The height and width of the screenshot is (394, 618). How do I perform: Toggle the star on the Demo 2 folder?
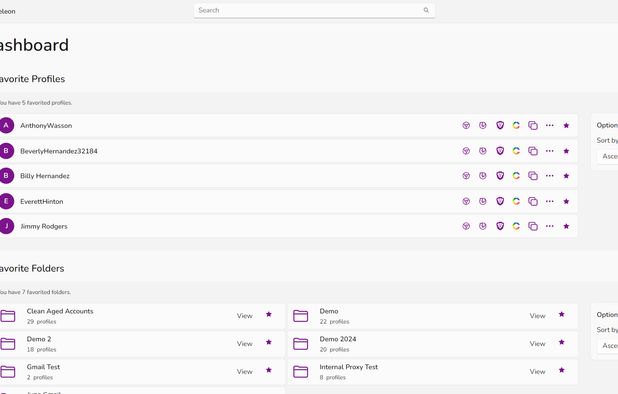tap(269, 342)
